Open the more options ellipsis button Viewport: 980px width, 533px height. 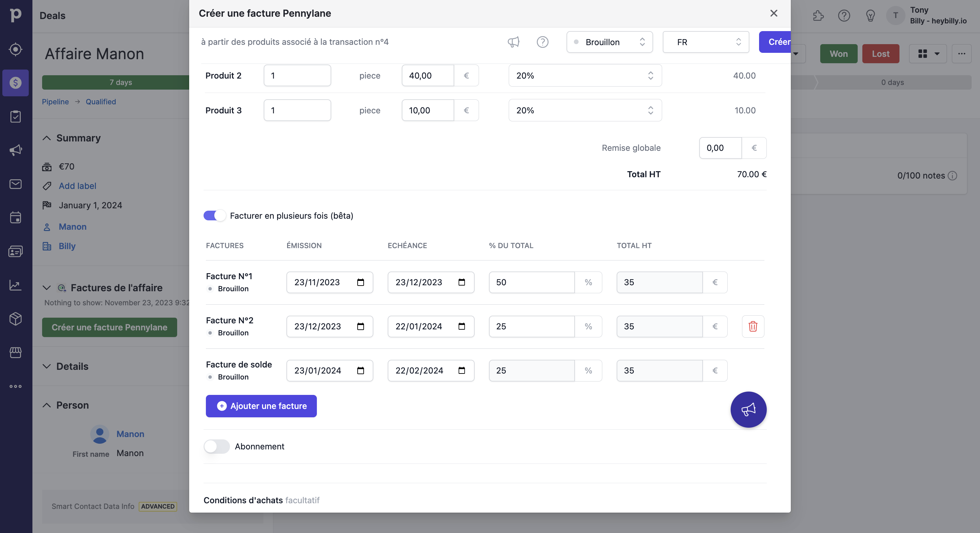click(962, 54)
